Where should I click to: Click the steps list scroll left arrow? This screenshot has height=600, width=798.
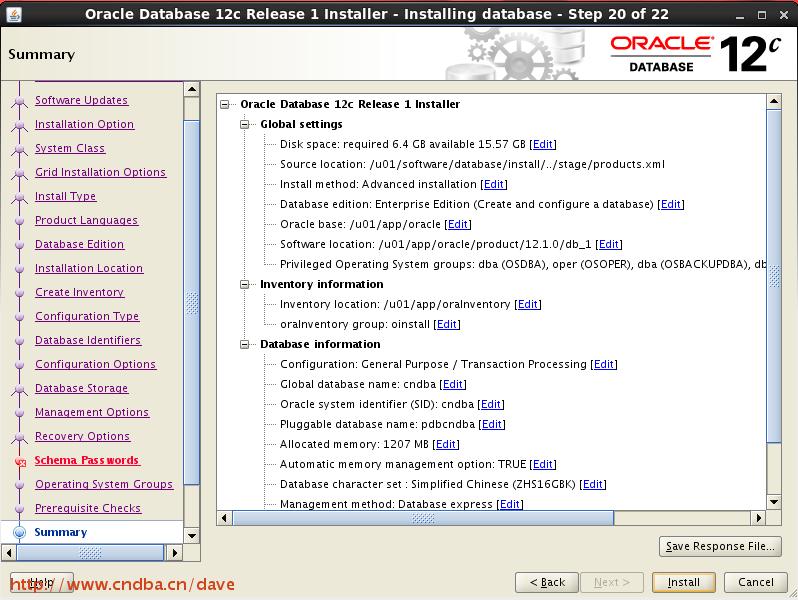click(x=9, y=553)
